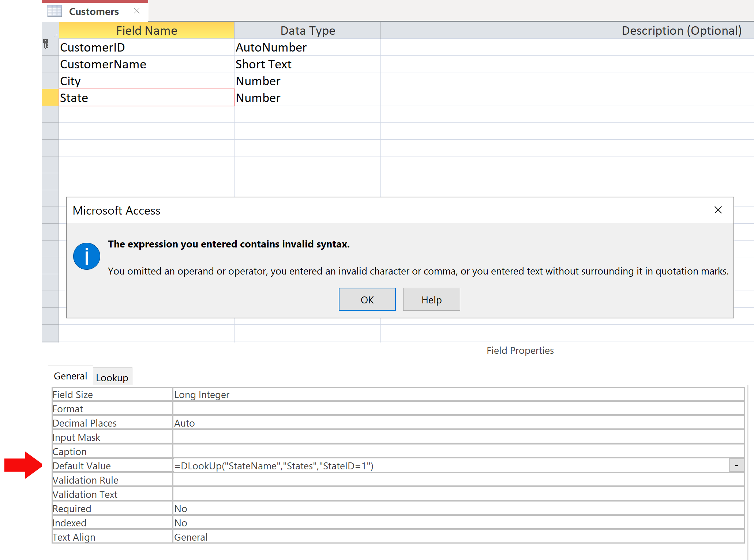Click the Description (Optional) column header

(x=567, y=30)
